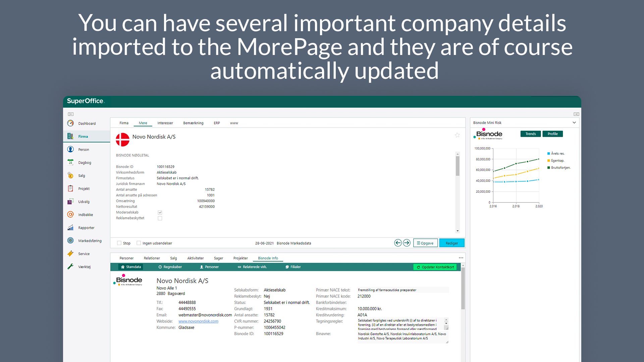Click Rediger edit button
Image resolution: width=644 pixels, height=362 pixels.
pyautogui.click(x=452, y=243)
